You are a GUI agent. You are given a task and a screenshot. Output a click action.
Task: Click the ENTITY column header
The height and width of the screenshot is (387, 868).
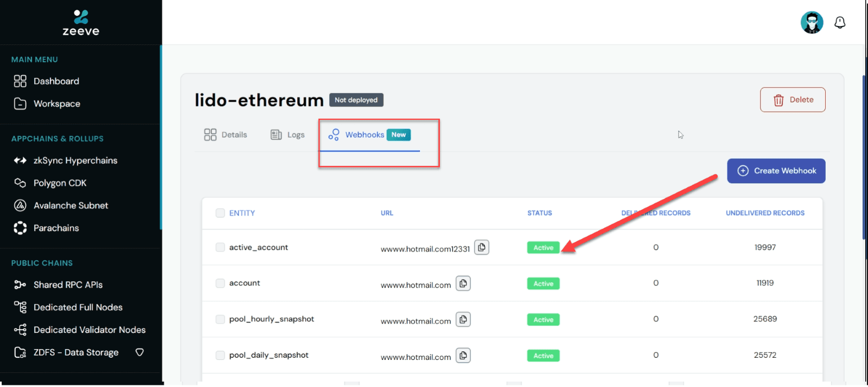point(242,213)
